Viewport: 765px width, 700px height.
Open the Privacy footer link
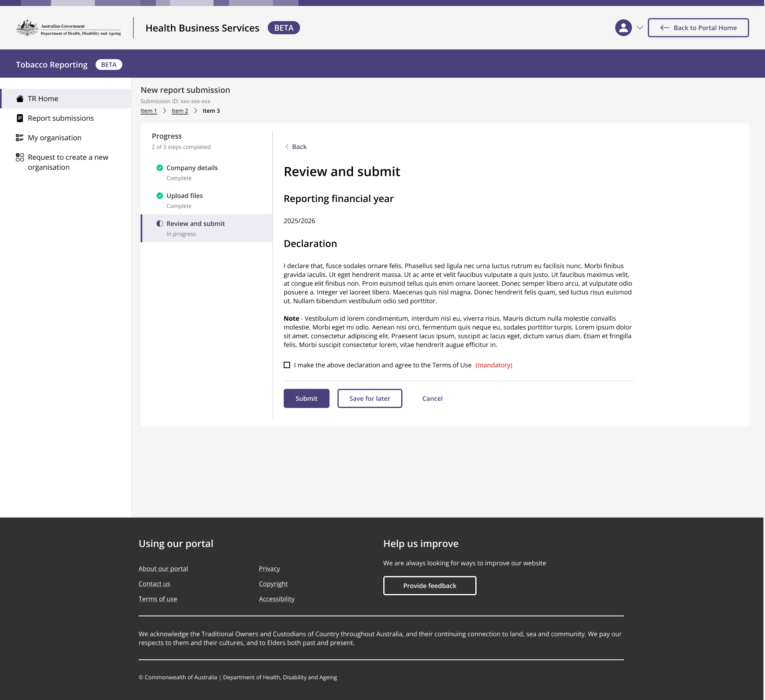coord(269,569)
